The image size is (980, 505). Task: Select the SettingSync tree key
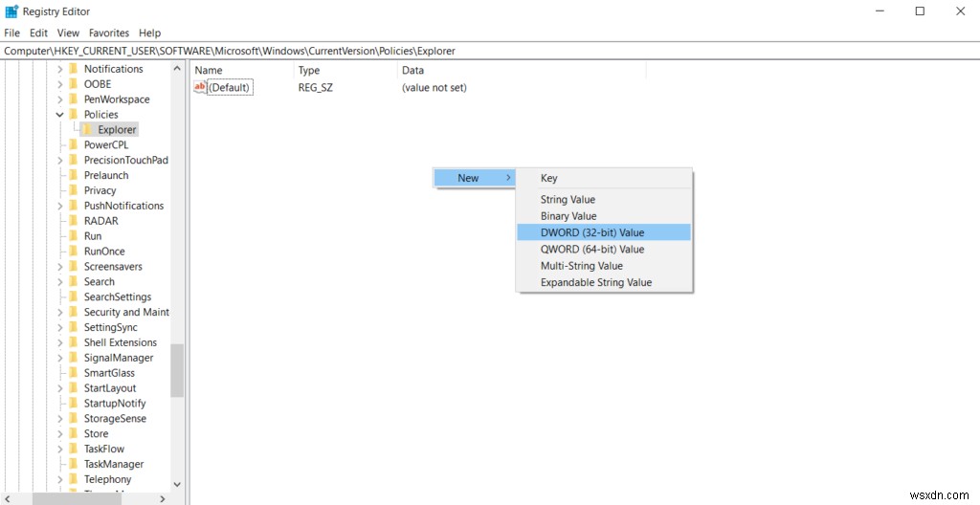pos(111,327)
